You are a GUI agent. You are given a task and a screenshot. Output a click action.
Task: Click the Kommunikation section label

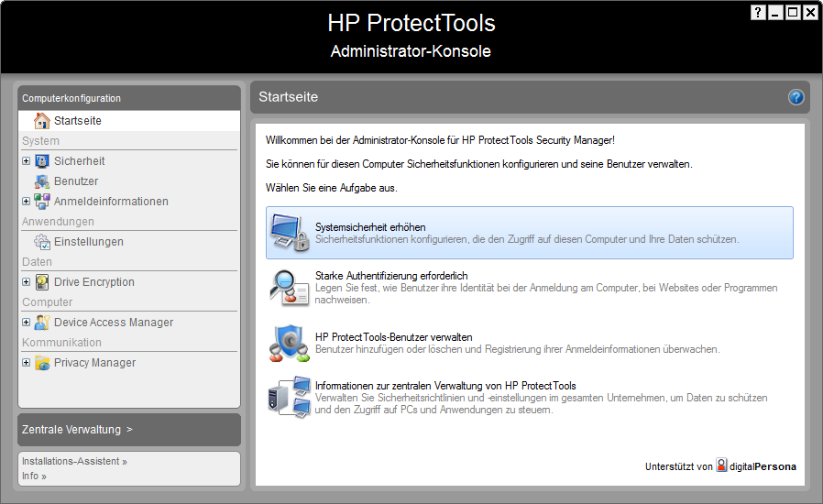tap(61, 343)
